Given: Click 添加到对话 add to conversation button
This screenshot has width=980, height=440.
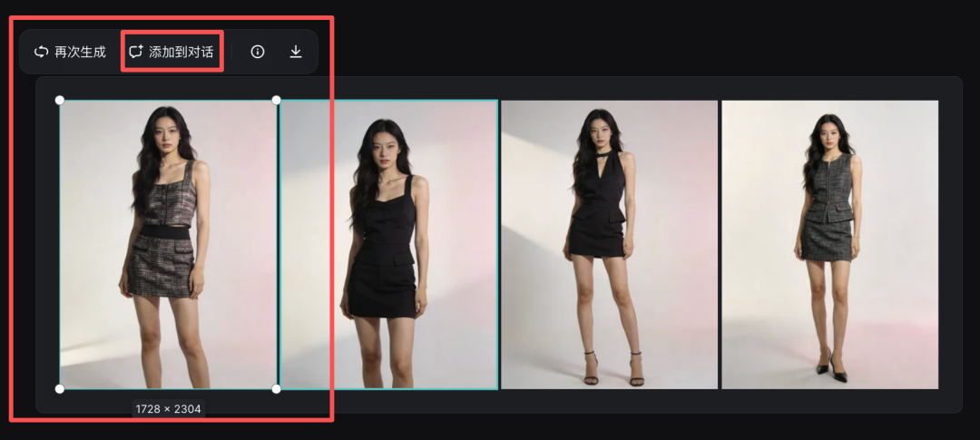Looking at the screenshot, I should click(171, 52).
